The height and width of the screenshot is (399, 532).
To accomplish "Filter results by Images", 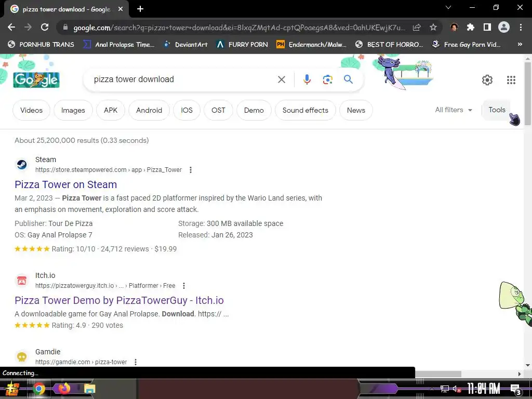I will (x=73, y=110).
